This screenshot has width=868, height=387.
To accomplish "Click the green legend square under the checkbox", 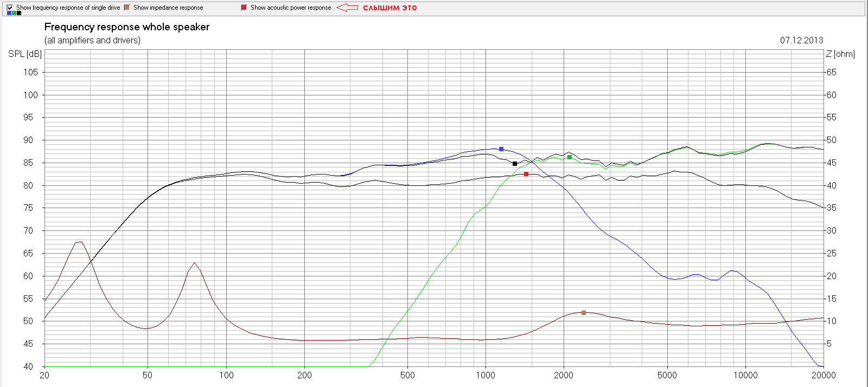I will click(14, 13).
